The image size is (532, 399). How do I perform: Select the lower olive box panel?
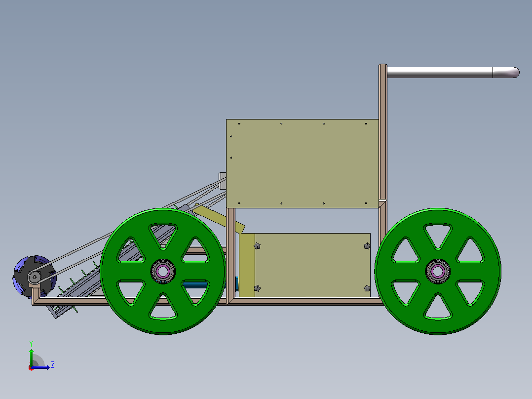(x=312, y=265)
